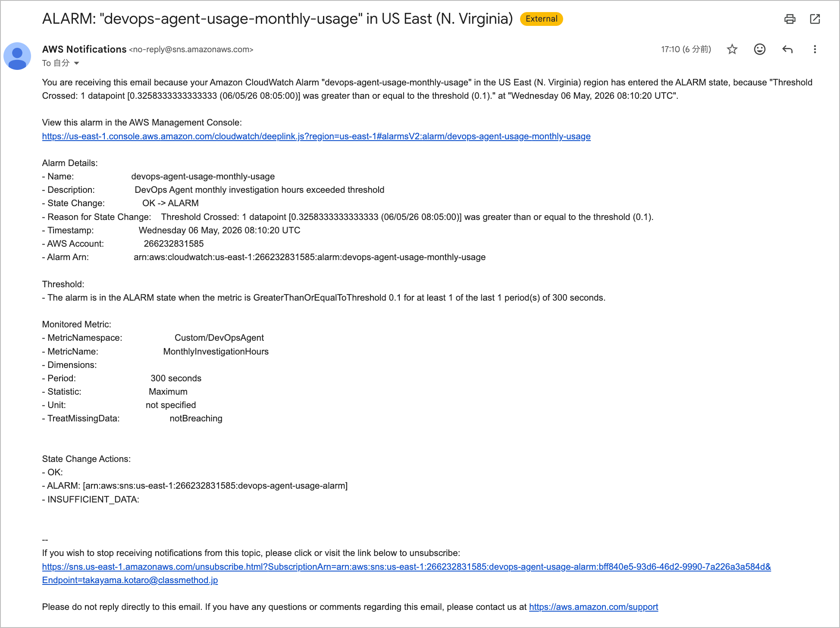The height and width of the screenshot is (628, 840).
Task: Click the GreaterThanOrEqualToThreshold threshold sentence
Action: (x=324, y=298)
